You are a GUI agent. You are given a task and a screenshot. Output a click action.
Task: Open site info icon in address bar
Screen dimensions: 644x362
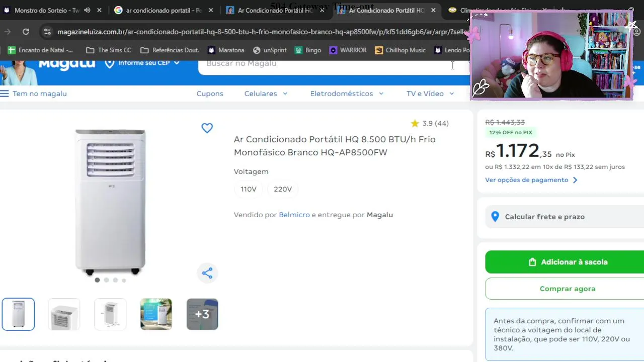coord(47,32)
